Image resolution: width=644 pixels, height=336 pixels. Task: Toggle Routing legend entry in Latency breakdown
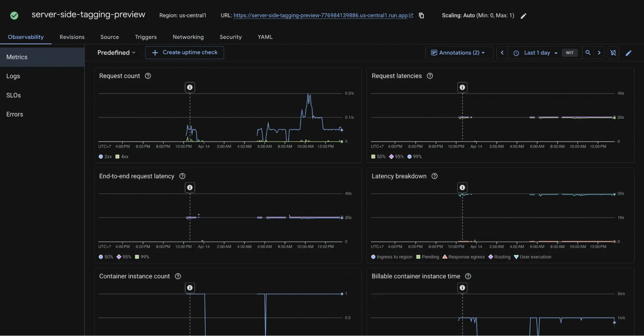click(500, 257)
